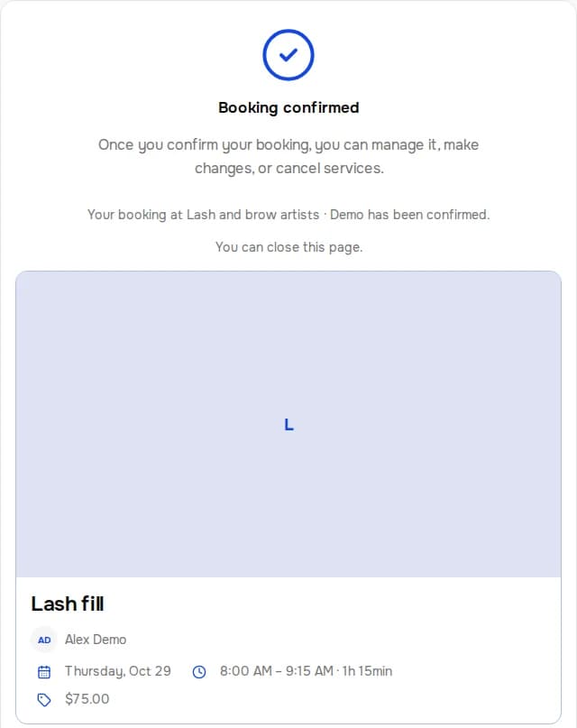Click the calendar icon beside Thursday, Oct 29
577x728 pixels.
44,671
